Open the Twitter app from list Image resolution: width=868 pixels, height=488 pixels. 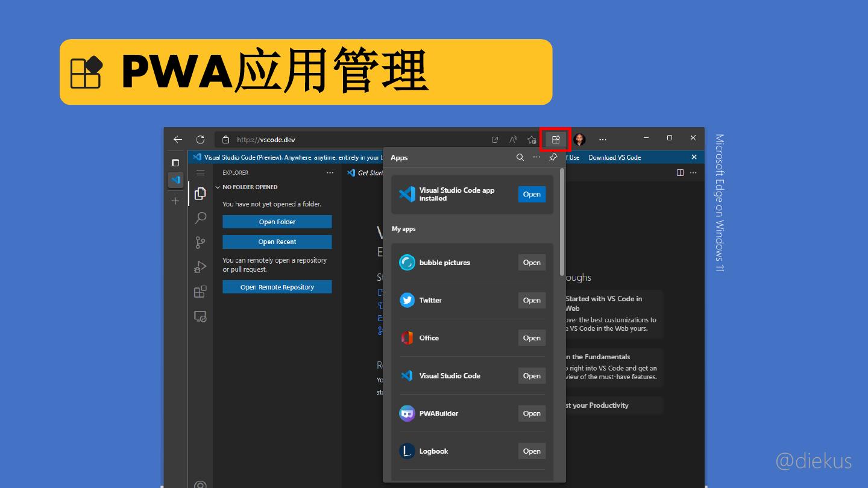531,300
